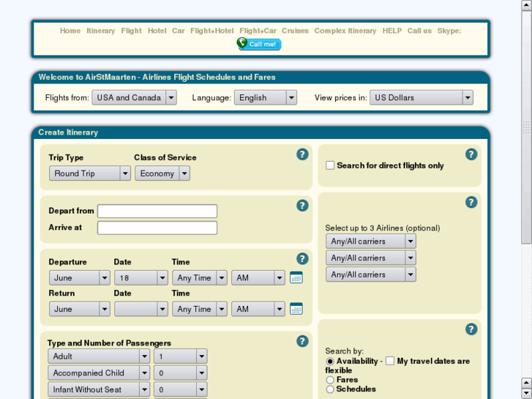Open help for Search by panel
The image size is (532, 399).
[x=471, y=329]
